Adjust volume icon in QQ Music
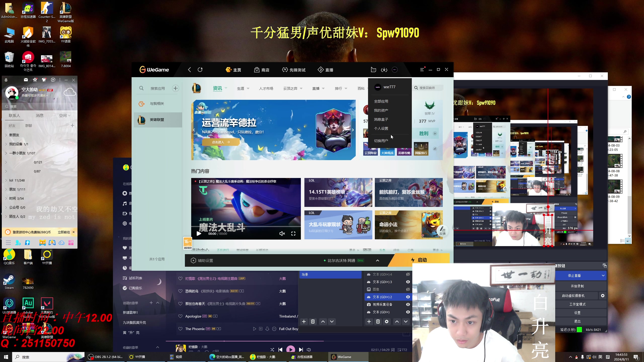 [309, 350]
